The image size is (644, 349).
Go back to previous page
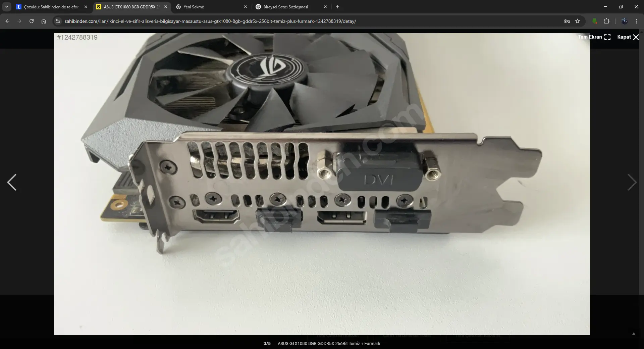click(7, 21)
